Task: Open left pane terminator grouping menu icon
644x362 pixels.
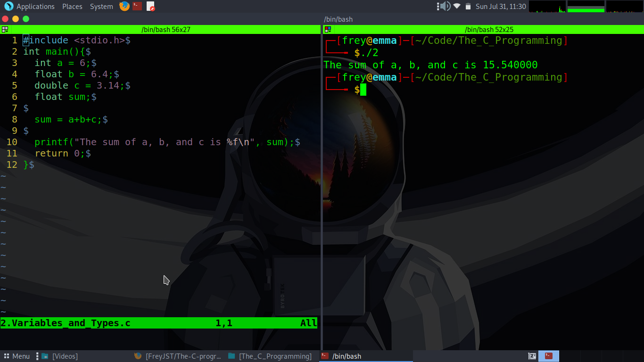Action: click(4, 29)
